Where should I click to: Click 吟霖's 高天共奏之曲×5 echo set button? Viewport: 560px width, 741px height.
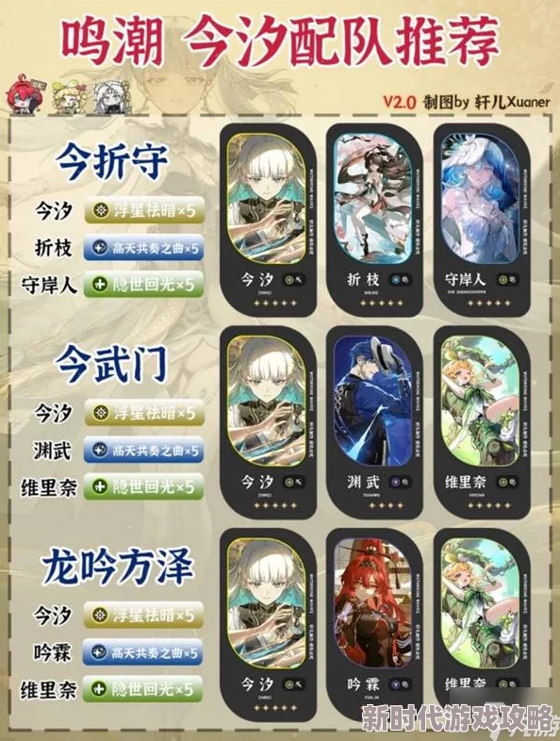click(143, 652)
